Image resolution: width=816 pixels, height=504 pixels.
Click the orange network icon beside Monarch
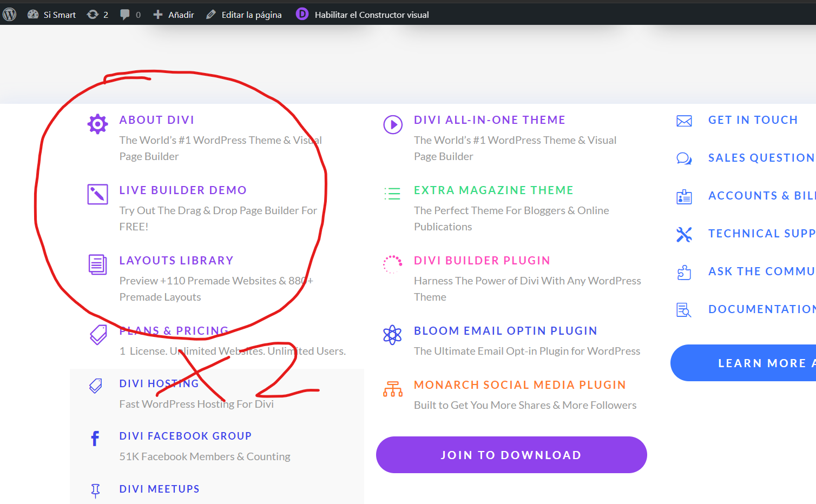pyautogui.click(x=393, y=389)
